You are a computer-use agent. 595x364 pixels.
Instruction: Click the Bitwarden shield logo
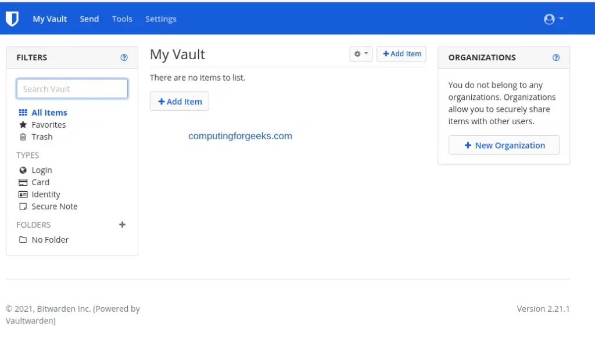click(x=13, y=18)
